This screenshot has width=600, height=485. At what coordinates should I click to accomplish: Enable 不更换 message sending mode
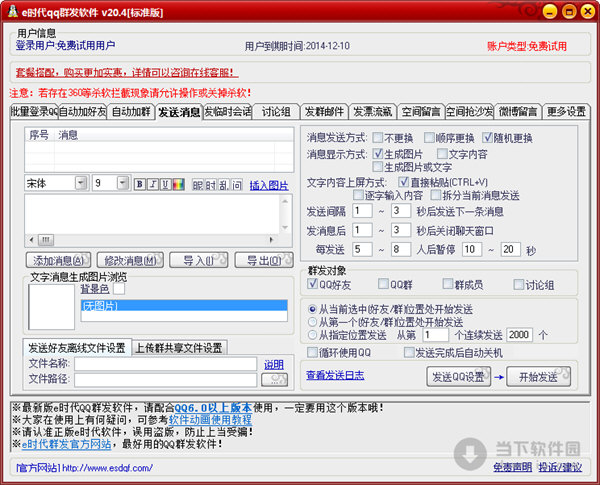[x=378, y=137]
